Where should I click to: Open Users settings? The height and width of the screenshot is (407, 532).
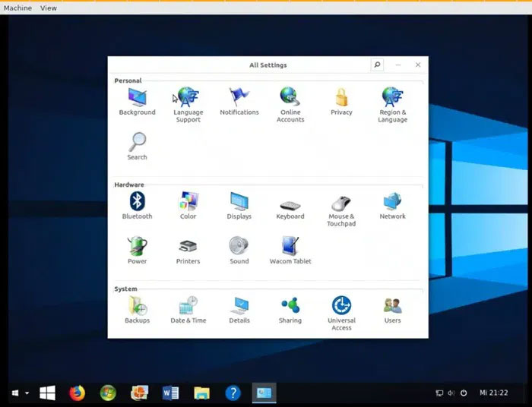click(x=393, y=310)
